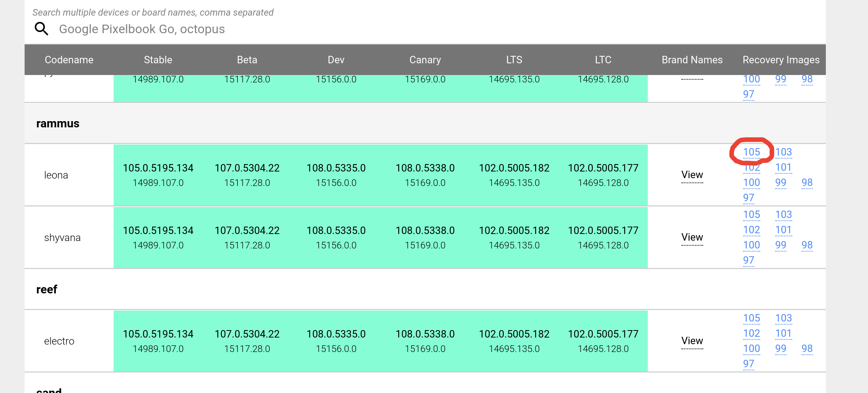Open recovery image 98 for electro

[x=807, y=348]
